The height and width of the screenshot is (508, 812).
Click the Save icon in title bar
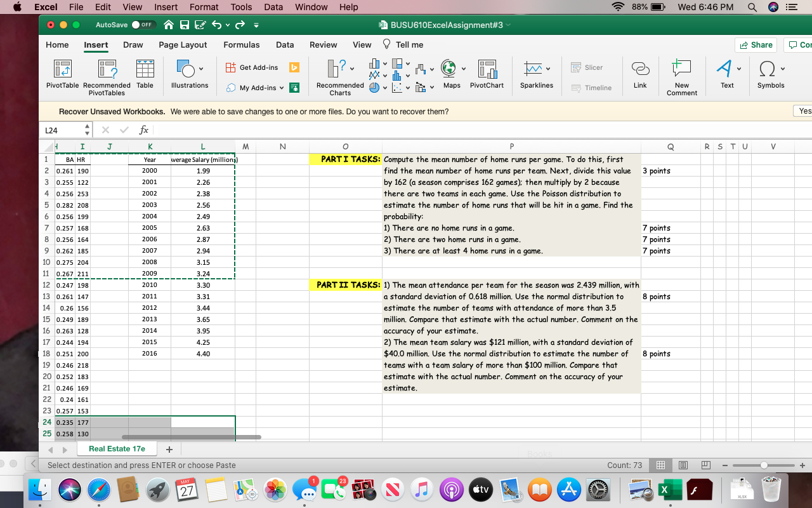pos(185,25)
